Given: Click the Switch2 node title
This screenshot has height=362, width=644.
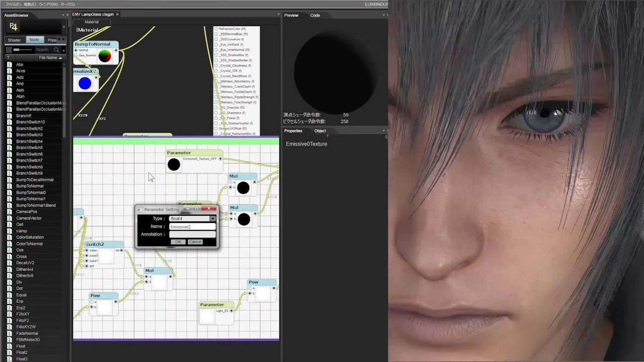Looking at the screenshot, I should 95,244.
